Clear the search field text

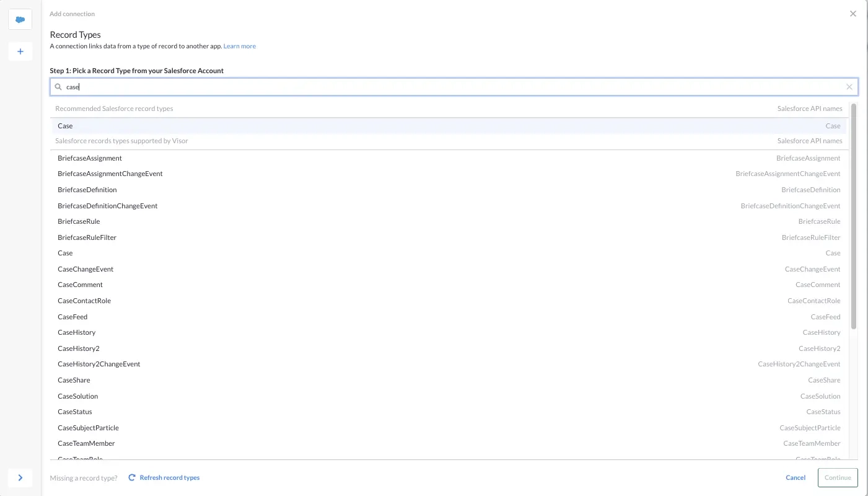(x=849, y=87)
